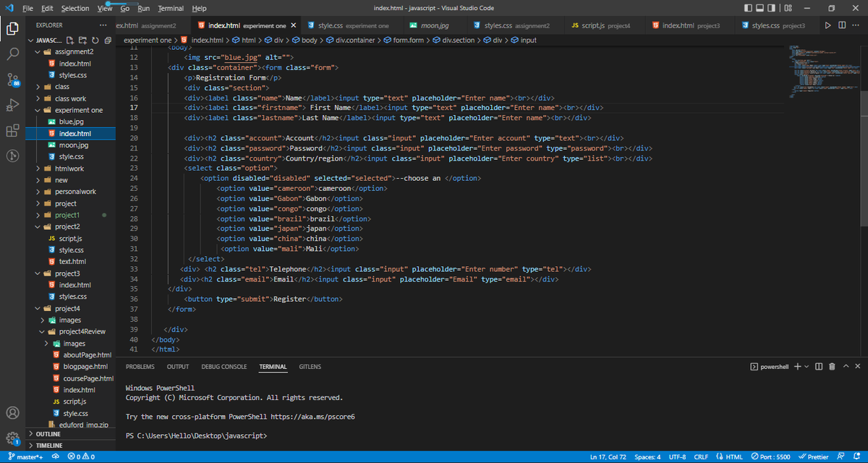Click CRLF end-of-line setting
The width and height of the screenshot is (868, 463).
point(701,457)
